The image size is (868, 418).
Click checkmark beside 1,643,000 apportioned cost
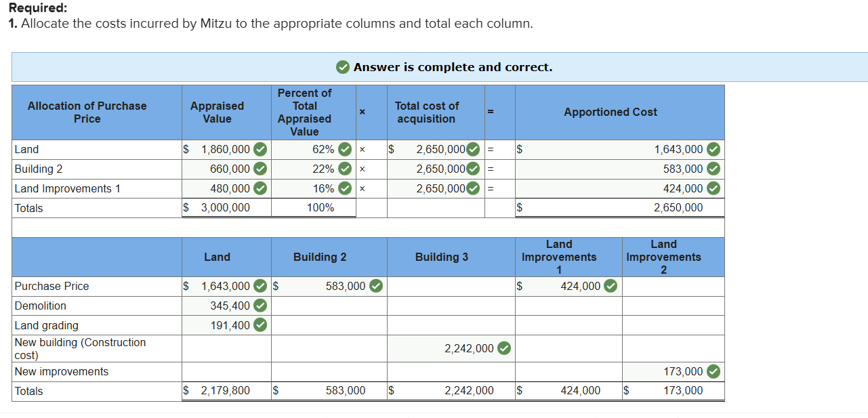713,150
